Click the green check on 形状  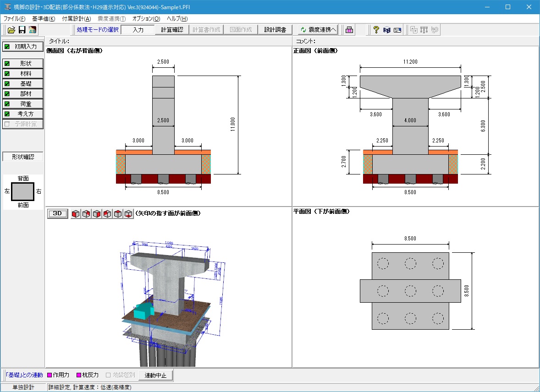[x=7, y=64]
